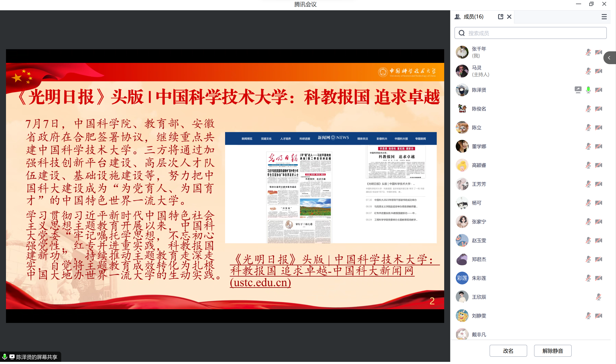Click the muted mic icon for 马灵
616x364 pixels.
coord(588,71)
